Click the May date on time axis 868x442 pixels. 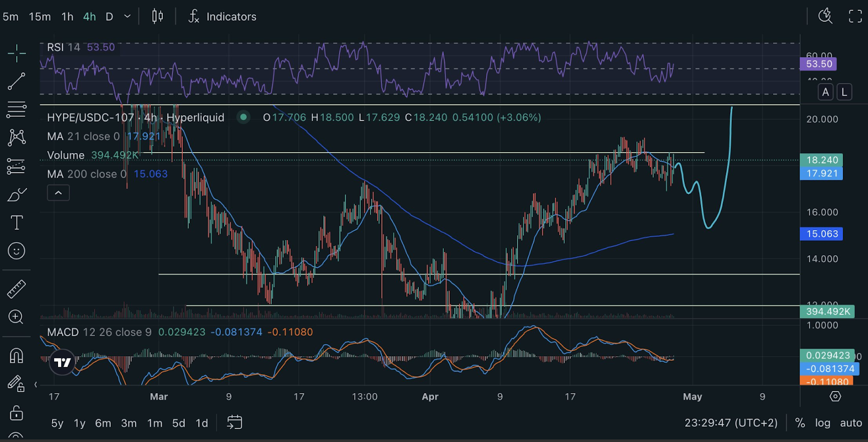692,397
